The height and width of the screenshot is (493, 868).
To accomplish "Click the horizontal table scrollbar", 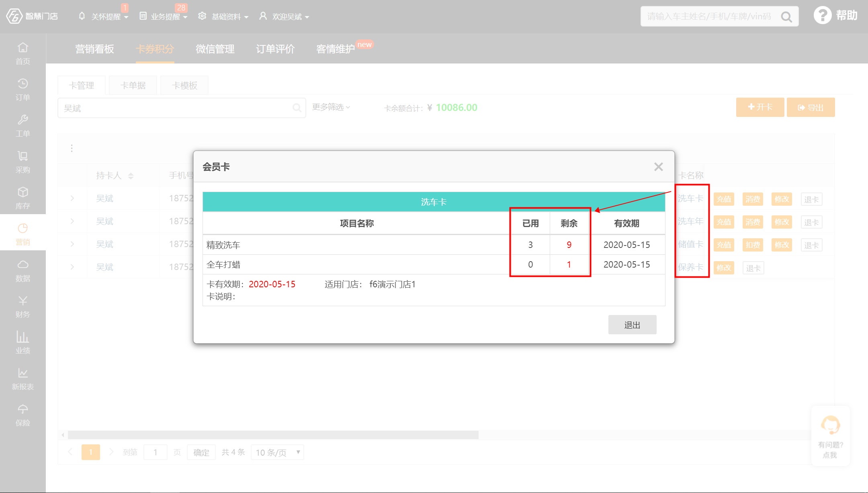I will coord(273,435).
